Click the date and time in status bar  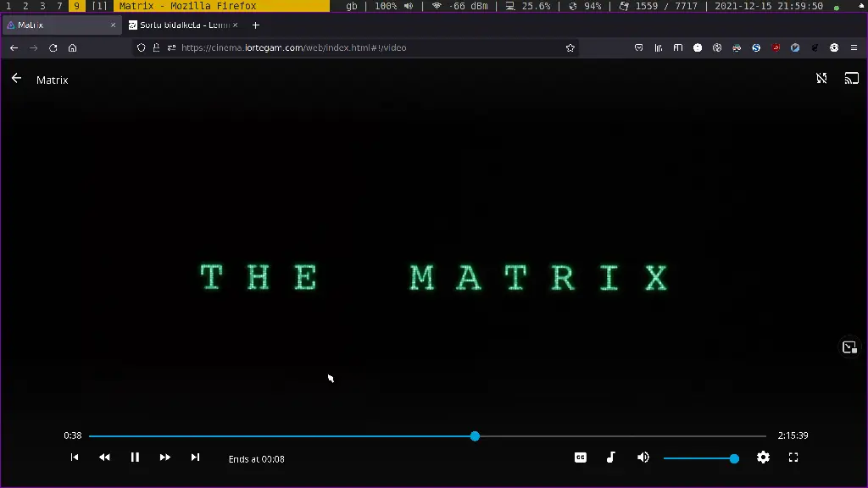point(768,6)
